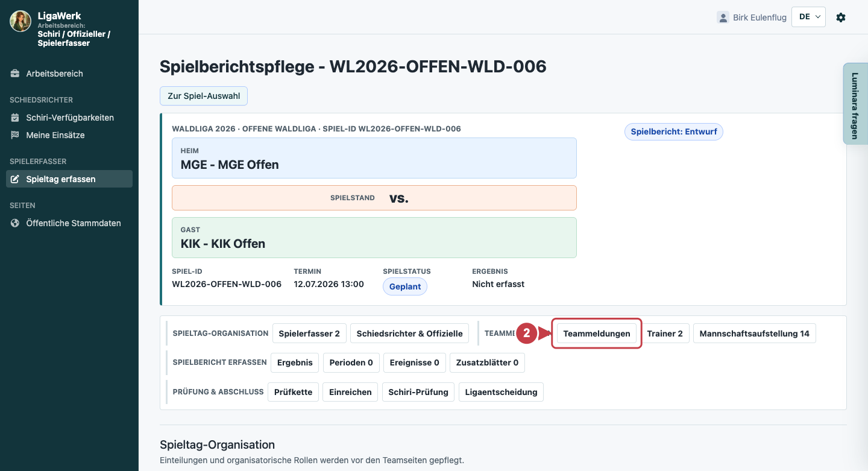The width and height of the screenshot is (868, 471).
Task: Click the Ergebnis value Nicht erfasst
Action: (498, 284)
